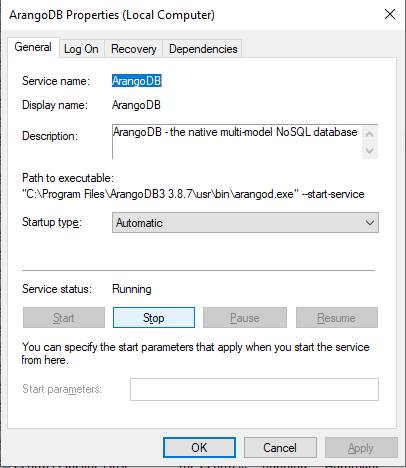Focus the Start parameters input field

(x=254, y=389)
